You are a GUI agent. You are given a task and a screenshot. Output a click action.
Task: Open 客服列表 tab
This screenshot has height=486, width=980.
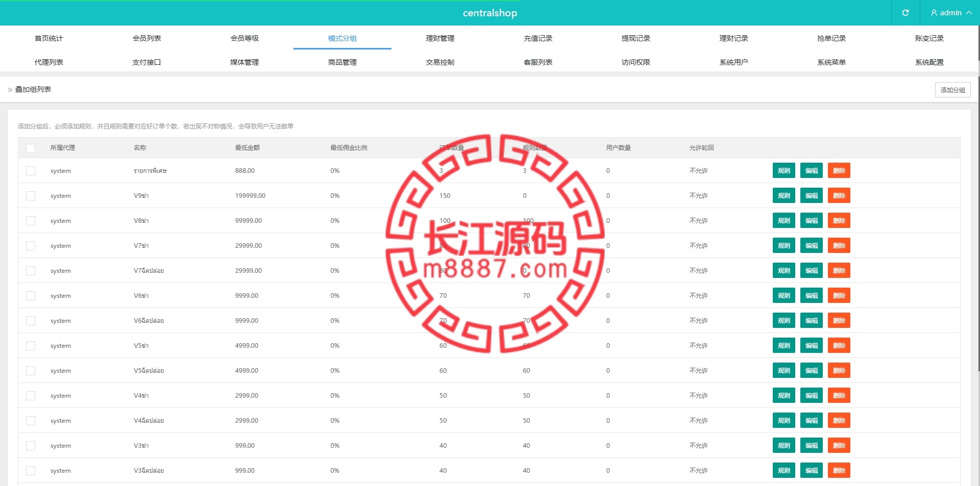(x=538, y=62)
